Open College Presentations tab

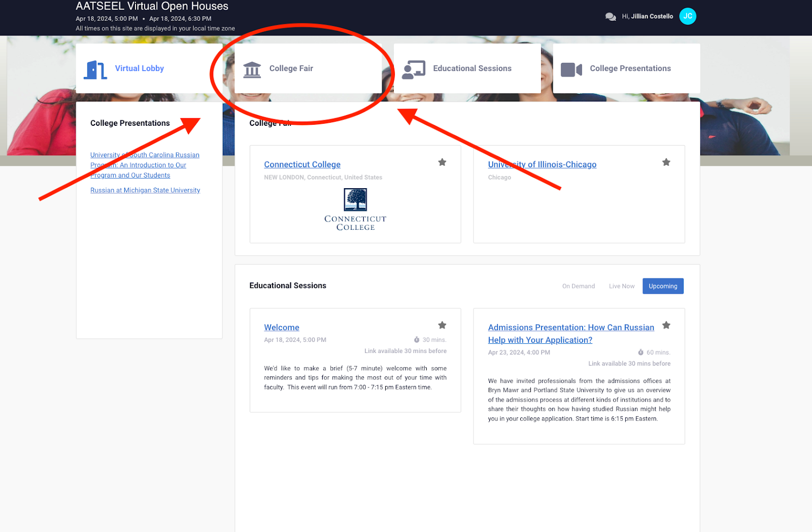coord(626,68)
